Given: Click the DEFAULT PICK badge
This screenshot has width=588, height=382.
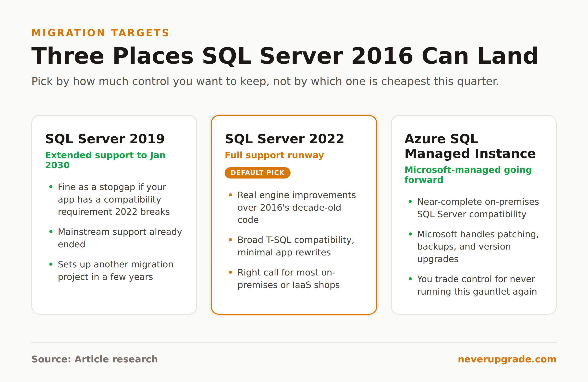Looking at the screenshot, I should 257,173.
